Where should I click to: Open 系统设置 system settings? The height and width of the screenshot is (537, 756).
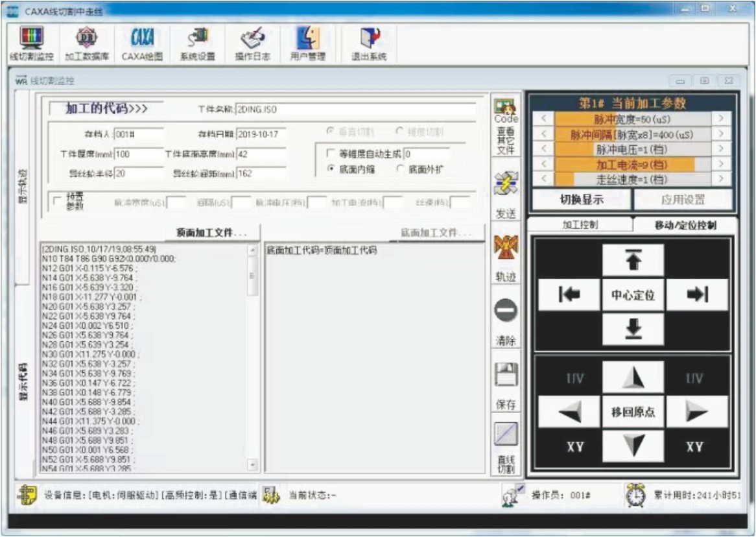(197, 40)
